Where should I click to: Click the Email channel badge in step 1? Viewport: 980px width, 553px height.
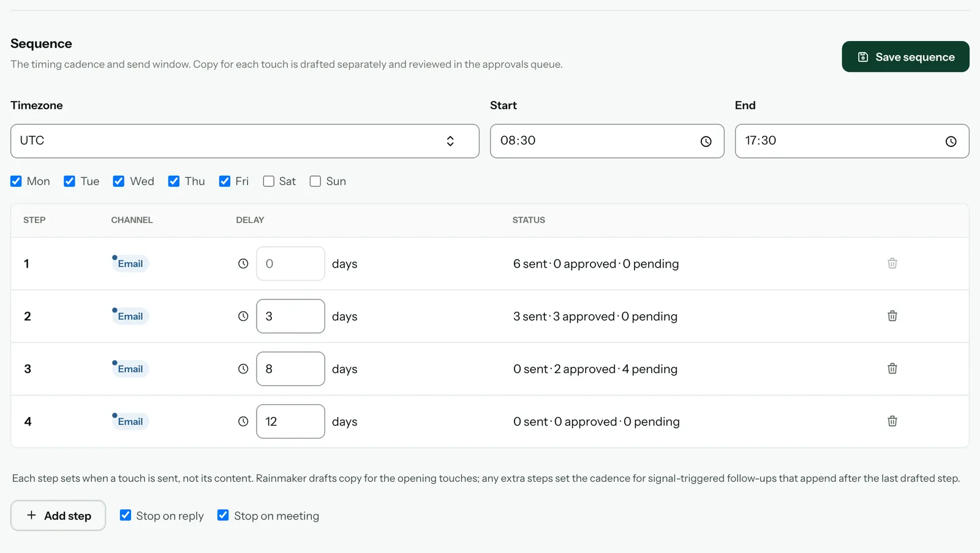click(130, 263)
